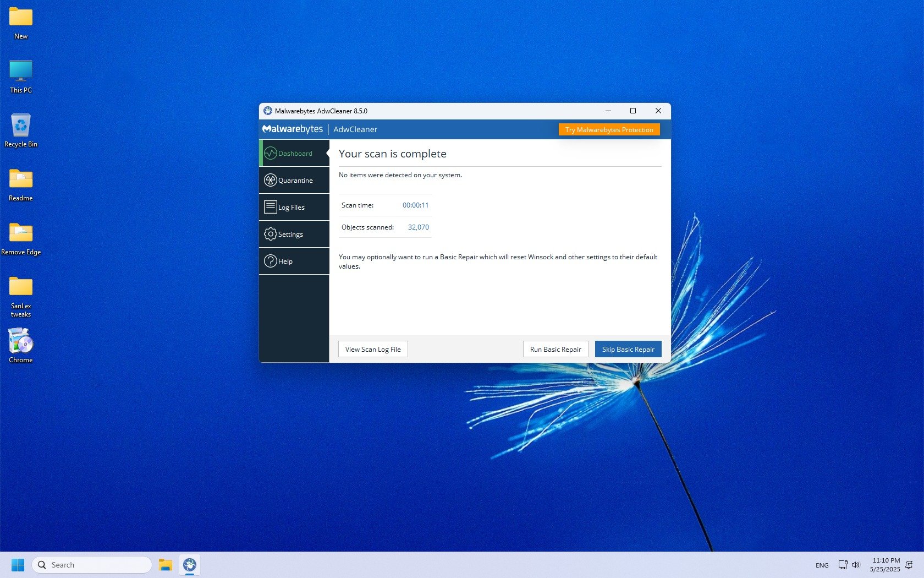This screenshot has height=578, width=924.
Task: Open File Explorer from the taskbar
Action: click(x=166, y=565)
